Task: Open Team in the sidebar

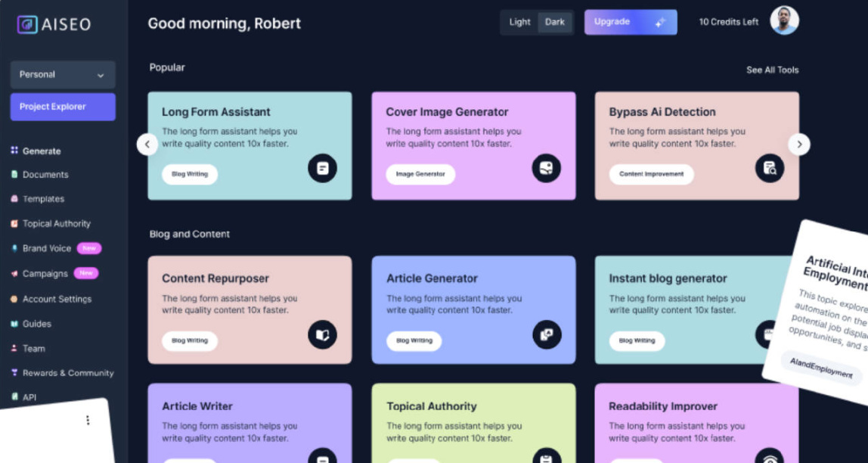Action: [34, 349]
